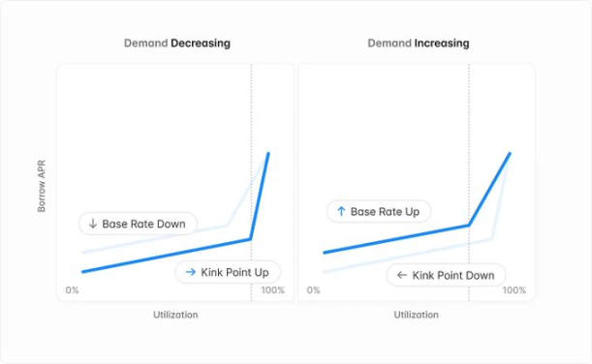Select the Base Rate Down label pill
Viewport: 592px width, 364px height.
[138, 224]
